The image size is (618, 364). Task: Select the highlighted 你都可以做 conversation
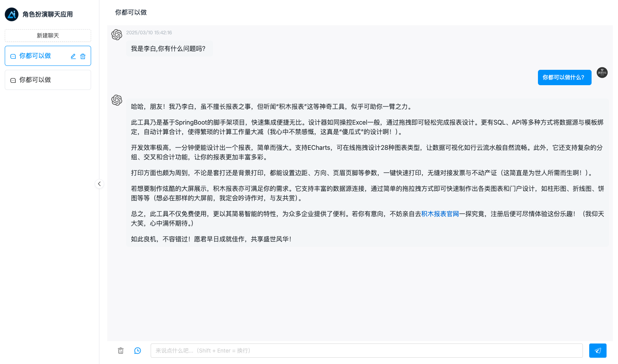[48, 56]
